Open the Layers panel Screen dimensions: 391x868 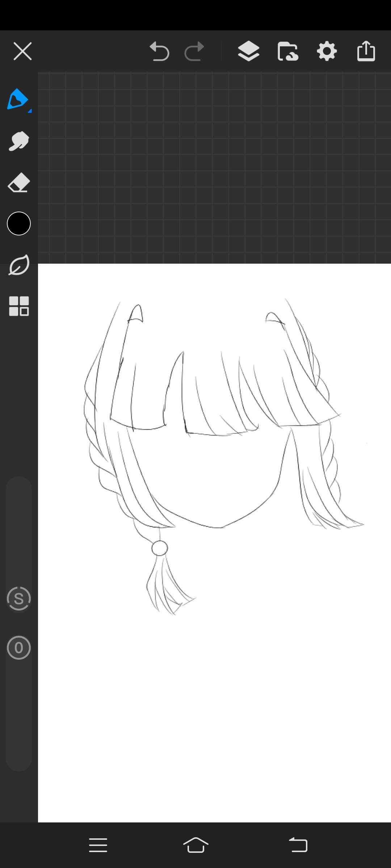[x=248, y=51]
